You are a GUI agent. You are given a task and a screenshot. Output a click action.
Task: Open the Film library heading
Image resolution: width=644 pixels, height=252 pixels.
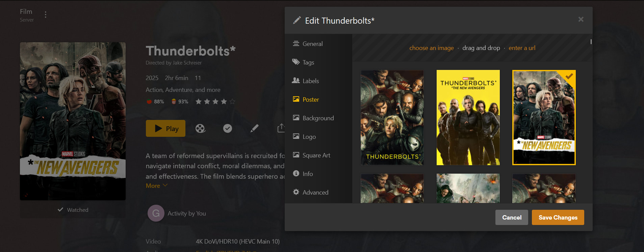pyautogui.click(x=26, y=11)
